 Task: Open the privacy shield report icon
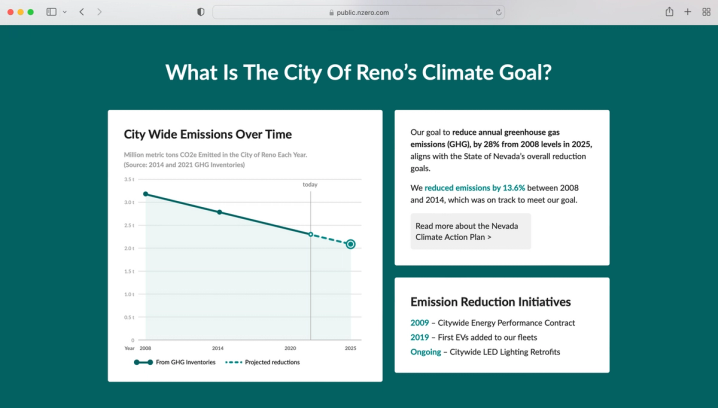coord(201,12)
